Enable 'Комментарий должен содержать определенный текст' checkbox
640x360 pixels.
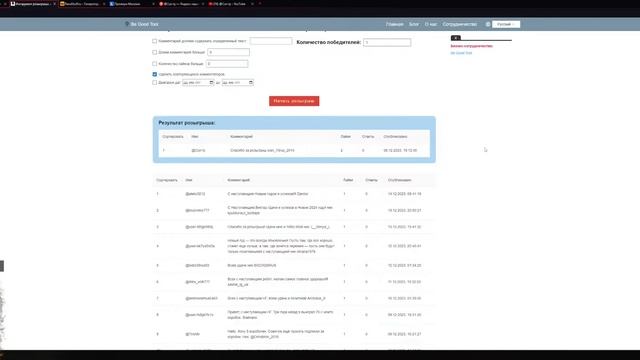154,41
